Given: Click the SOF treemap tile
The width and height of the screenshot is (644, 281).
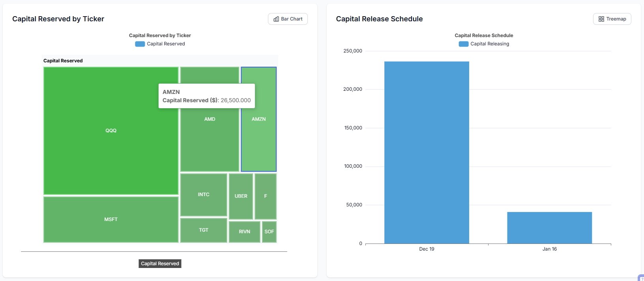Looking at the screenshot, I should [x=269, y=232].
